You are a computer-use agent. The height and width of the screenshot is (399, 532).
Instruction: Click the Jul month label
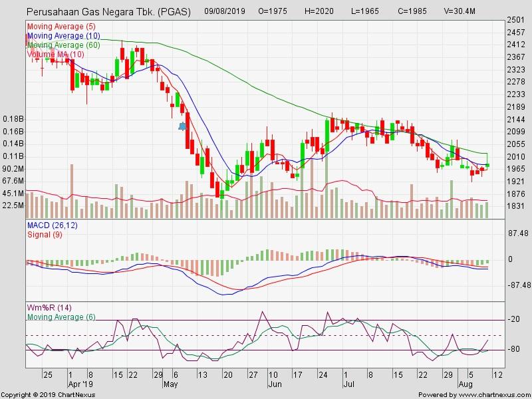tap(348, 384)
